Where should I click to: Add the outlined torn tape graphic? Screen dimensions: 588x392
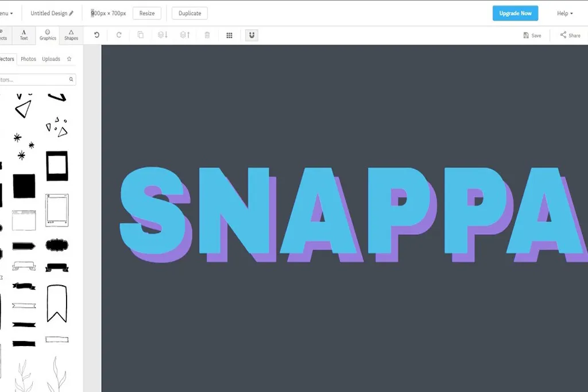57,340
